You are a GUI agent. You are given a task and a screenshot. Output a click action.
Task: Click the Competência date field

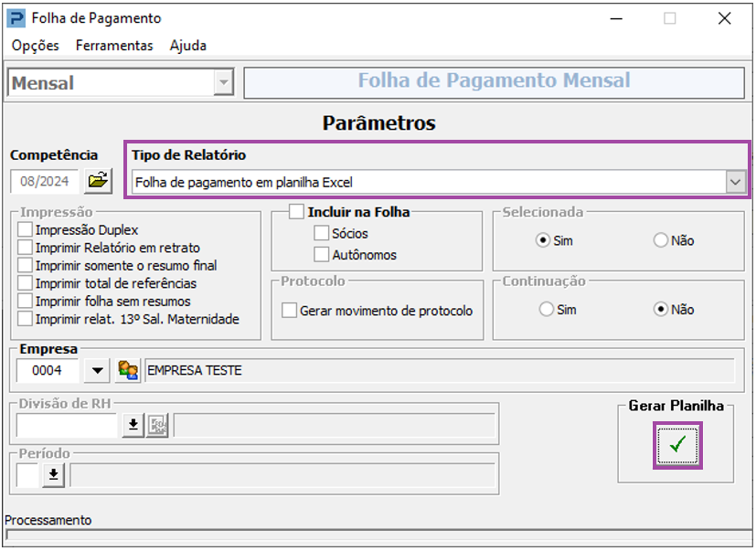(45, 181)
